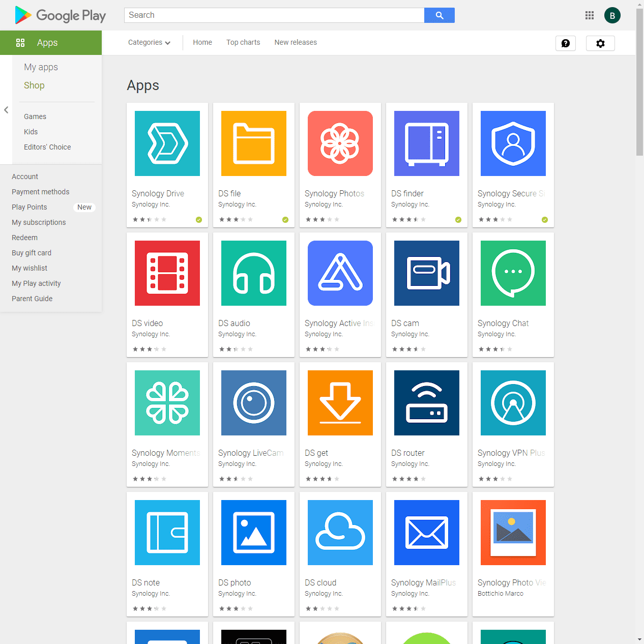Open the settings gear button
The height and width of the screenshot is (644, 644).
tap(600, 43)
